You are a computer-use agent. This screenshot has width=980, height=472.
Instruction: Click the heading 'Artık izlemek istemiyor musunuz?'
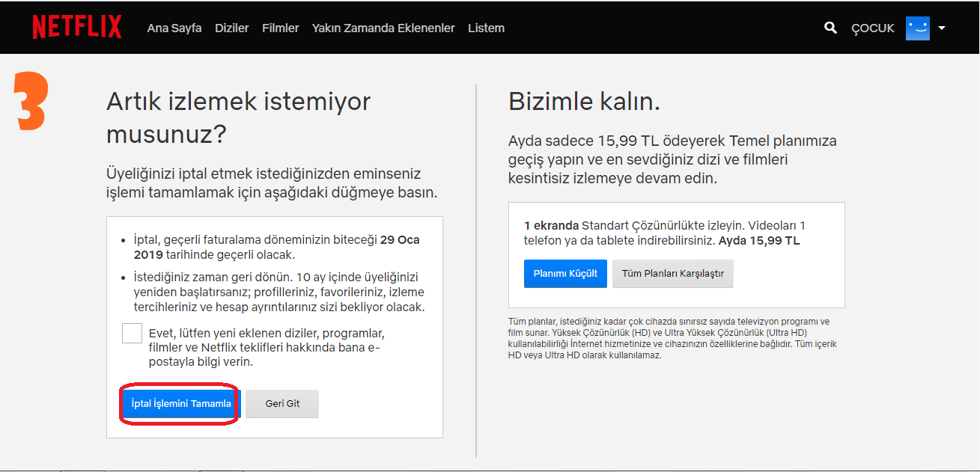pos(239,117)
